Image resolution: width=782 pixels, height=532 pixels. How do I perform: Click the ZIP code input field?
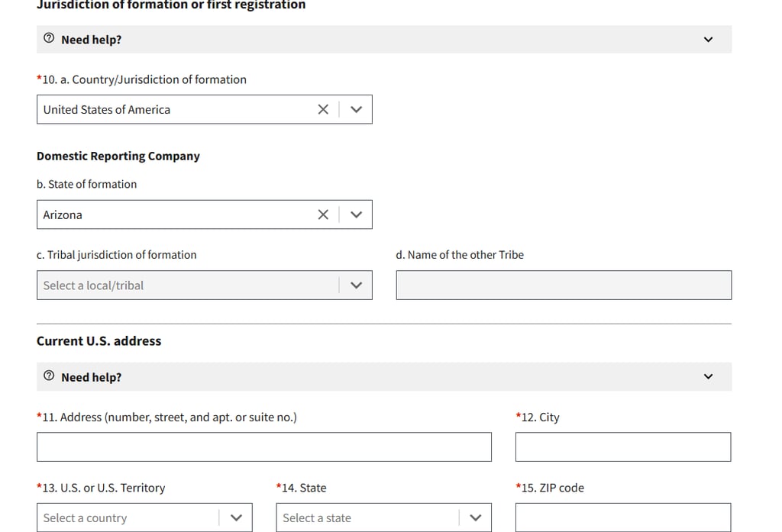[622, 517]
